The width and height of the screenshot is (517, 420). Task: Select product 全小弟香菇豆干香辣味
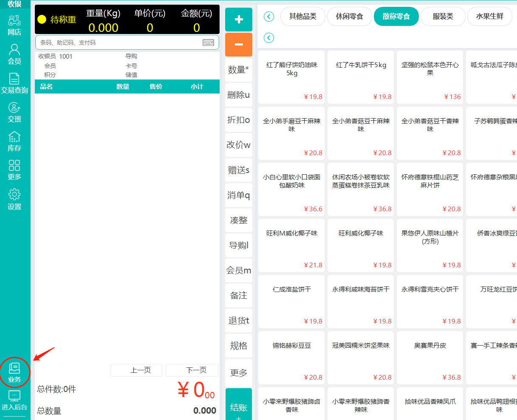tap(430, 133)
